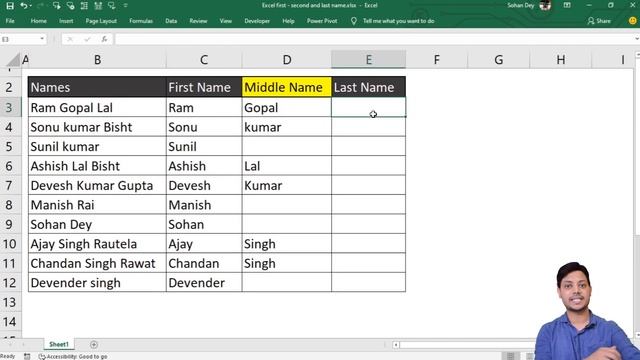This screenshot has height=360, width=640.
Task: Click the Select All corner triangle
Action: pos(13,60)
